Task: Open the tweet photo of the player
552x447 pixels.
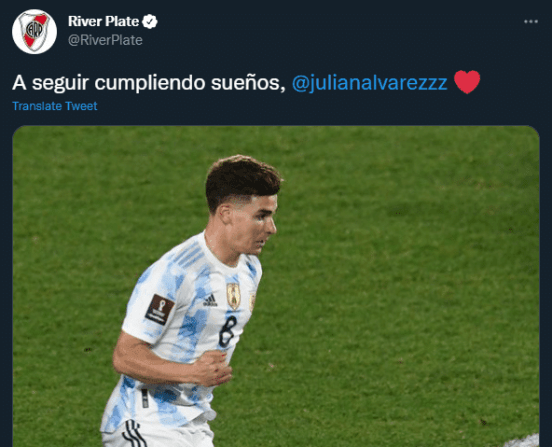Action: pos(276,286)
